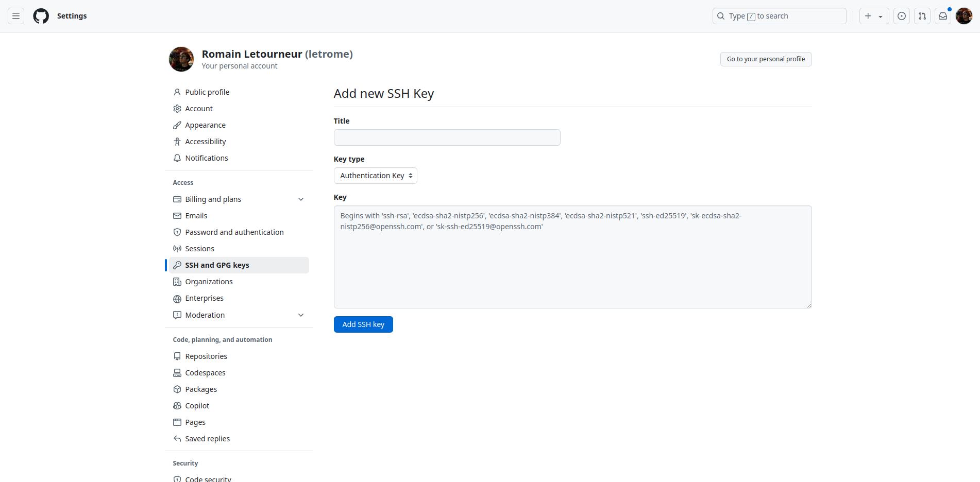Click the search bar to type a query
This screenshot has width=980, height=482.
[x=779, y=16]
